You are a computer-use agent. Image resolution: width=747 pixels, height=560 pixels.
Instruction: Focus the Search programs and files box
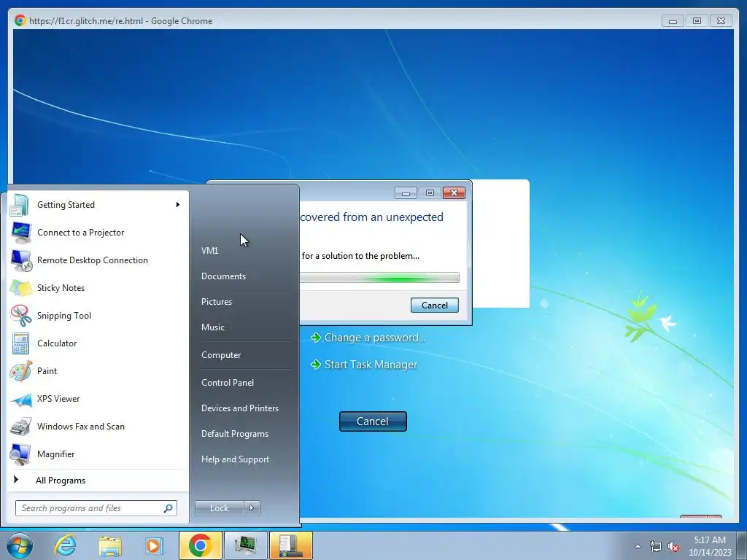click(x=96, y=508)
